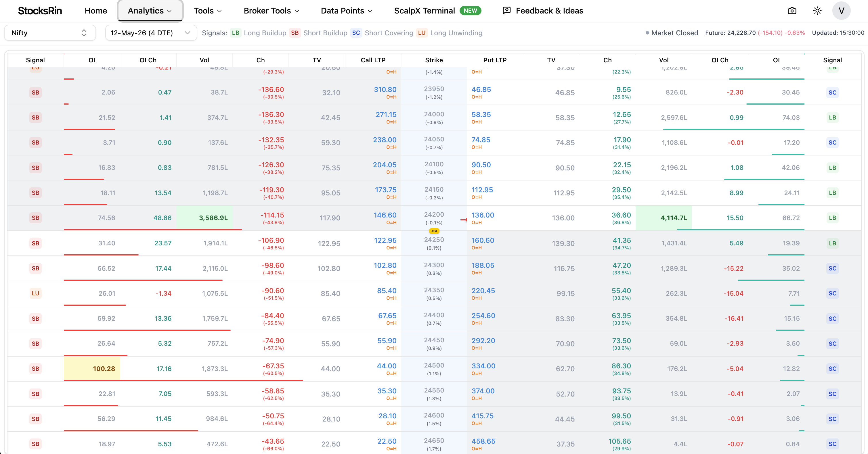Expand the Analytics menu

pos(150,11)
